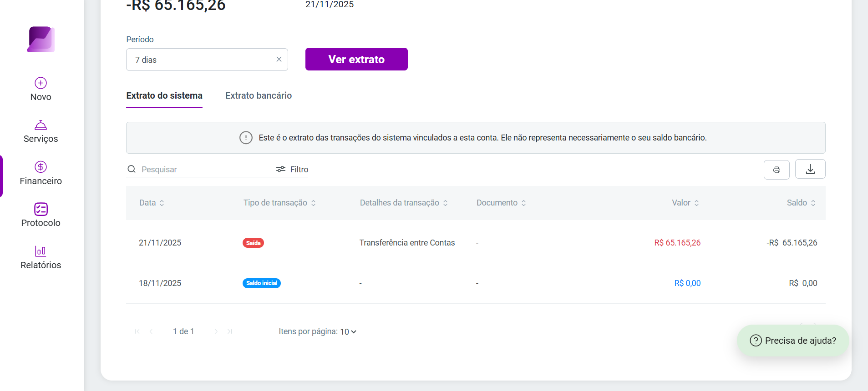Screen dimensions: 868x391
Task: Click the Saldo inicial badge
Action: pos(262,283)
